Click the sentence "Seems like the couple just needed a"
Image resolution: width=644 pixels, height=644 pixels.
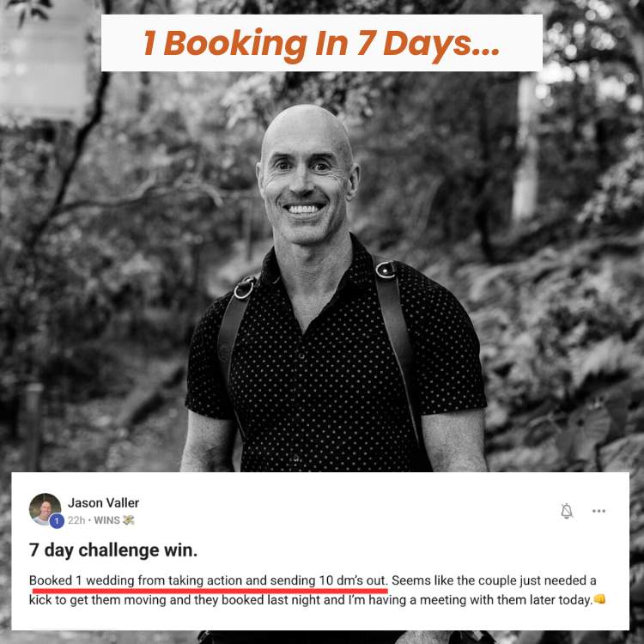(x=494, y=580)
